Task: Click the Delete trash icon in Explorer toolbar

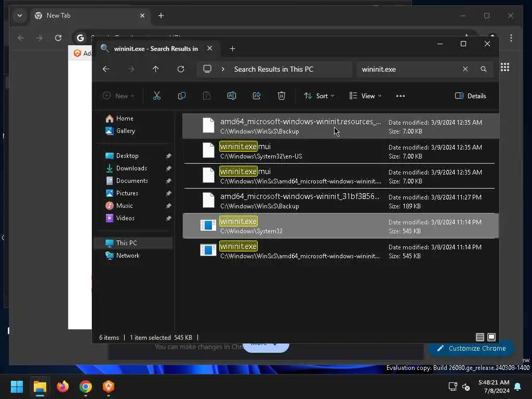Action: pos(281,96)
